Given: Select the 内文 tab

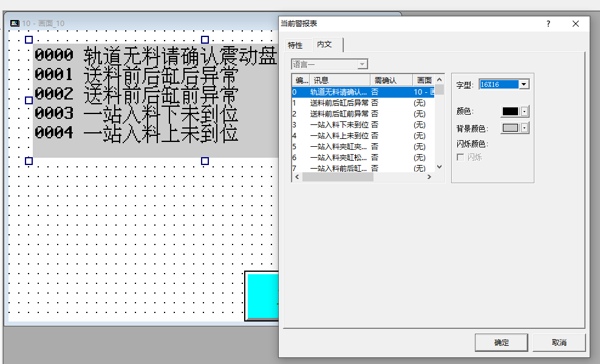Looking at the screenshot, I should point(324,45).
